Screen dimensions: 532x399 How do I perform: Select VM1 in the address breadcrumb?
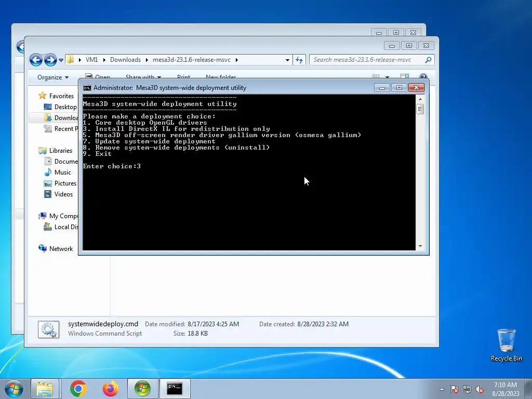coord(91,60)
